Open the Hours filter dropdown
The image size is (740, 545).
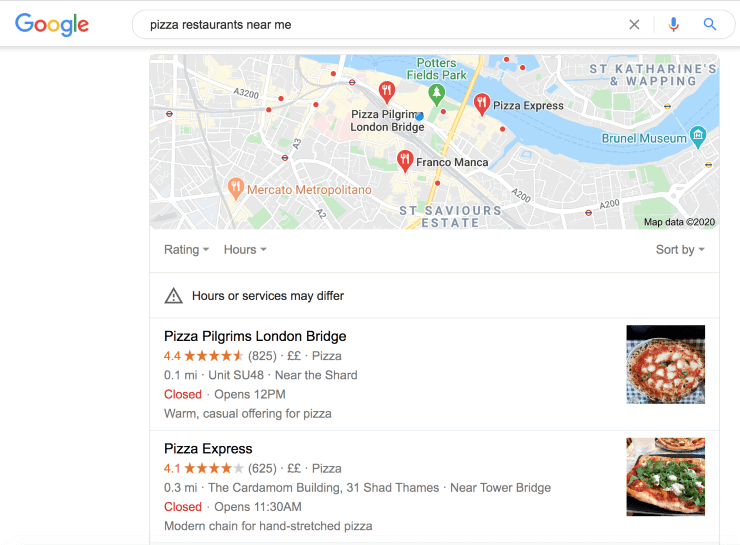[x=245, y=250]
